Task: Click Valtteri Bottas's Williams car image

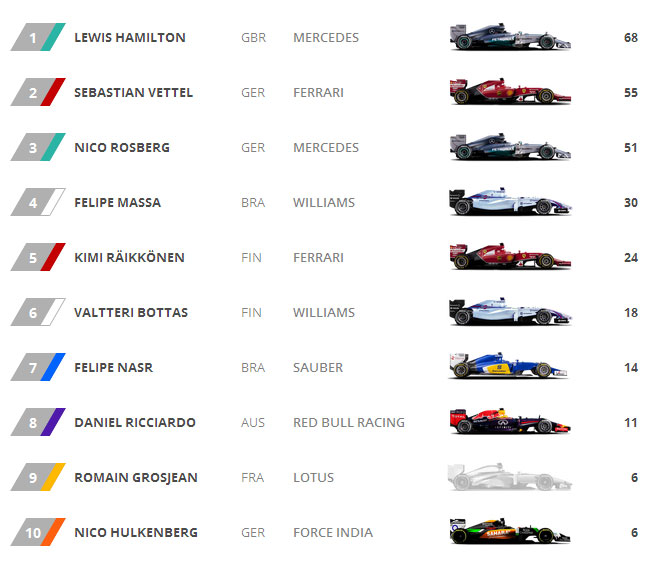Action: coord(510,312)
